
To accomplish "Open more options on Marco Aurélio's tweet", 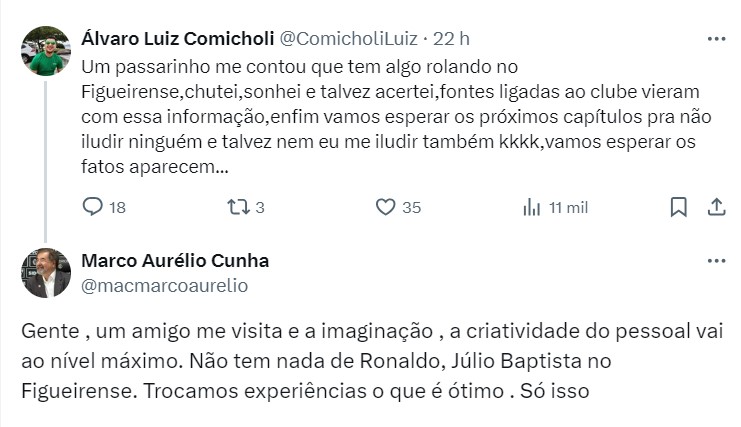I will tap(716, 260).
